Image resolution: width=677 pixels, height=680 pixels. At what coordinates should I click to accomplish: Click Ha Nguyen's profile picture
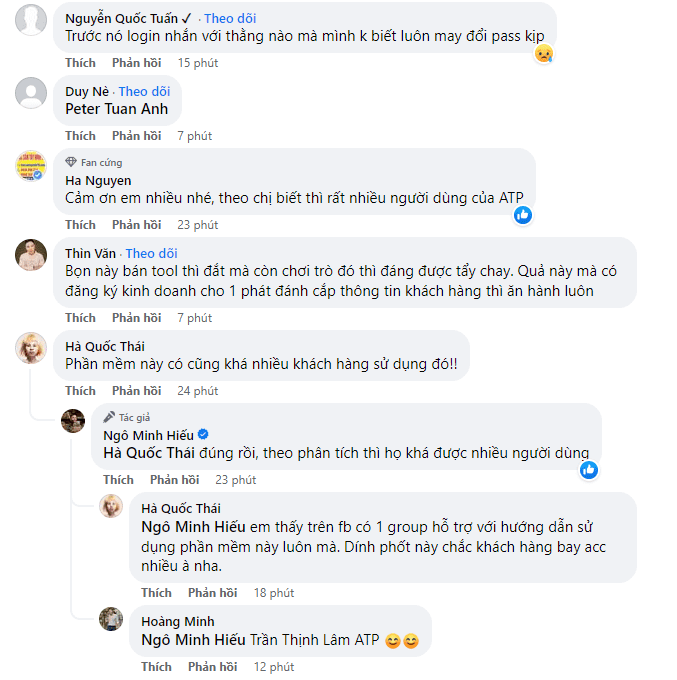31,166
